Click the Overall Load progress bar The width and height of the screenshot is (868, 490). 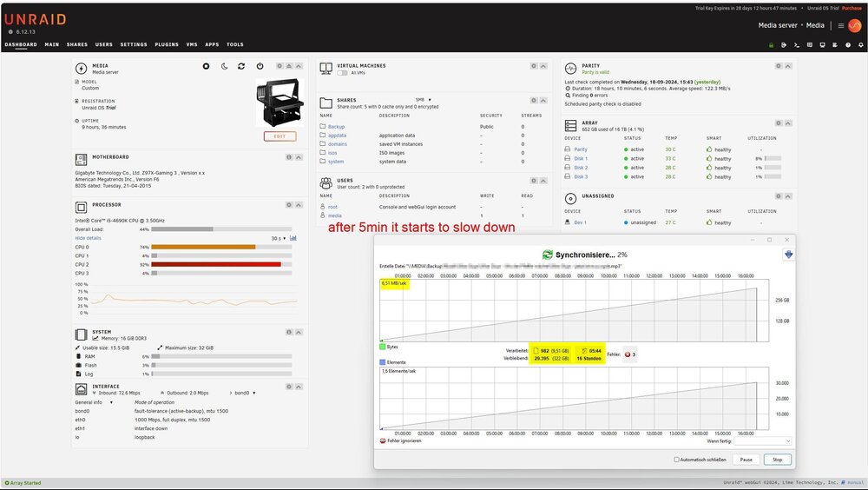point(221,229)
